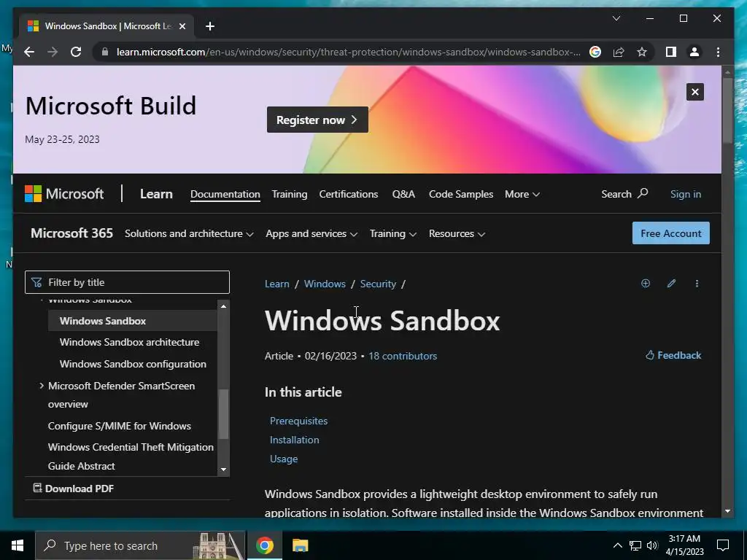Click the Download PDF link

(74, 488)
